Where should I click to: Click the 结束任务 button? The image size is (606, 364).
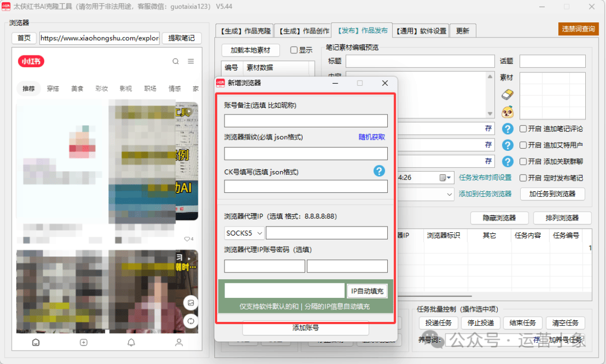coord(523,323)
